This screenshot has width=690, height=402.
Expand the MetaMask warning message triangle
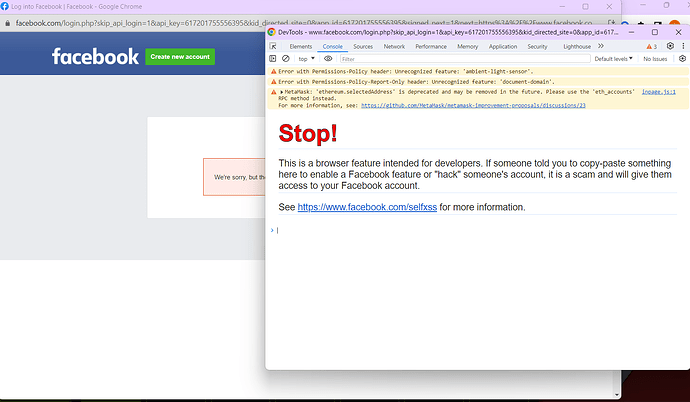coord(282,92)
